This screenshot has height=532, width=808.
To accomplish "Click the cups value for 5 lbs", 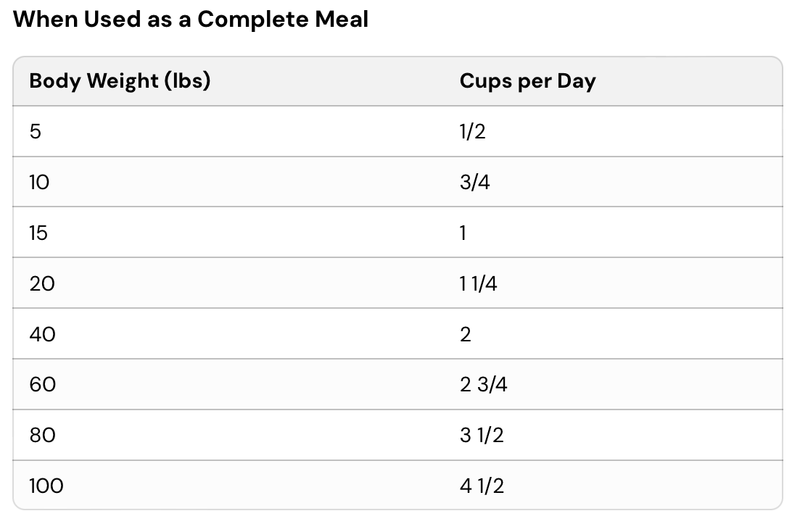I will (x=472, y=132).
